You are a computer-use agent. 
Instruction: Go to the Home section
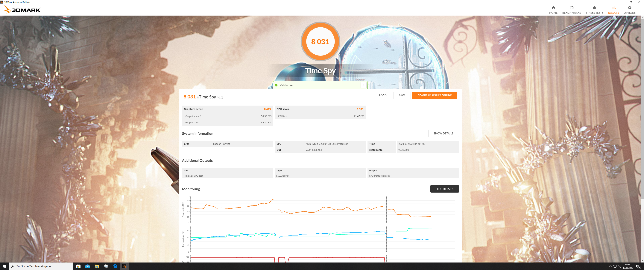click(x=553, y=10)
